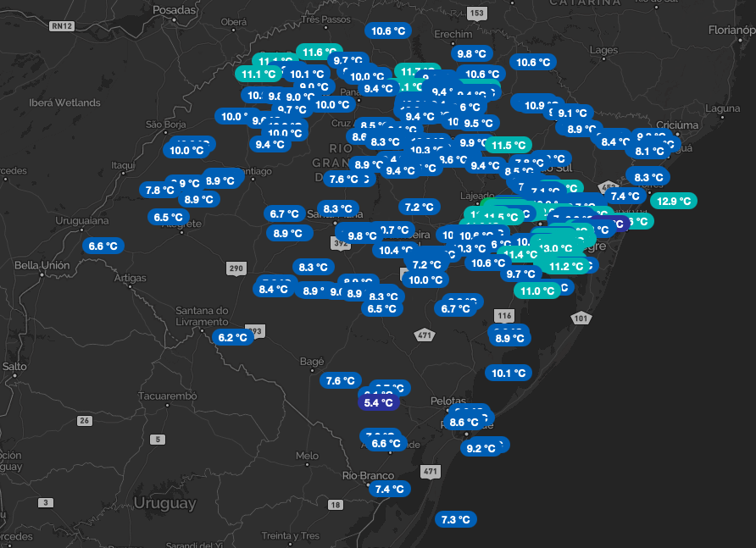Click the 101 highway shield

point(581,318)
